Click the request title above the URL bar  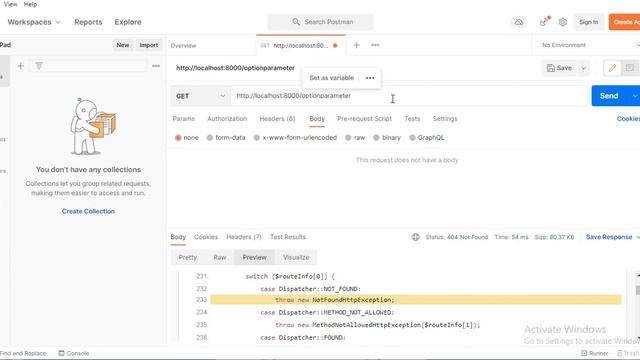[235, 68]
